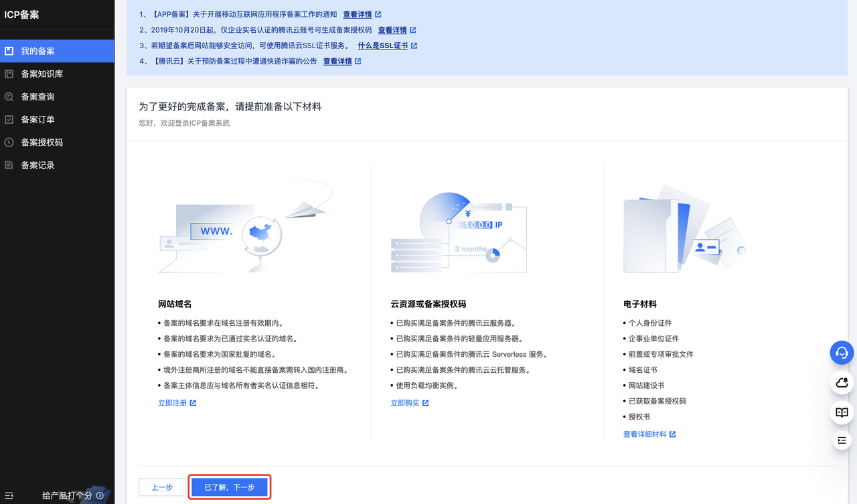Open 备案记录 from the sidebar menu
Screen dimensions: 857x504
37,165
